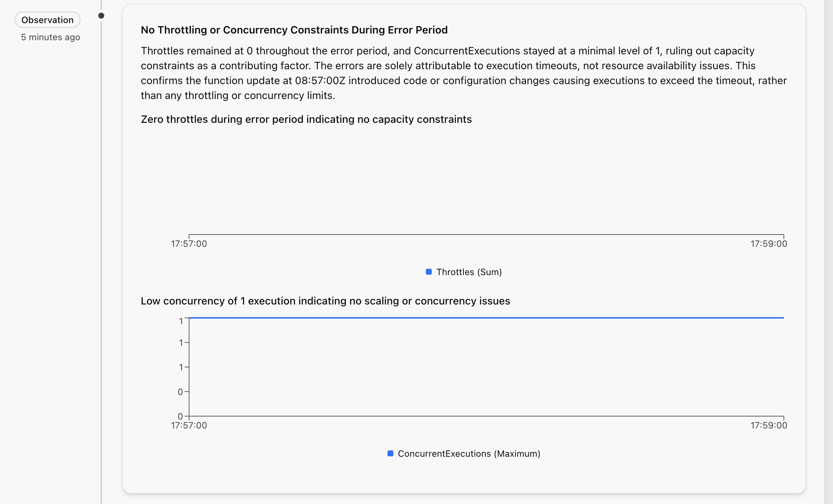Click the timeline dot marker
The image size is (833, 504).
101,16
